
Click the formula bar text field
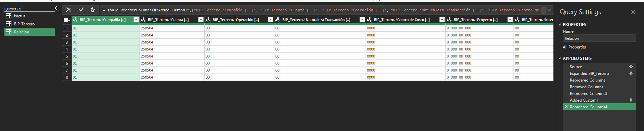(321, 10)
